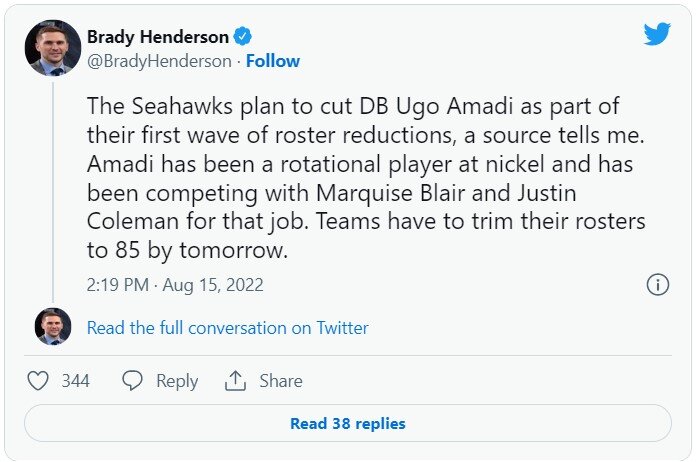Click the vertical thread line below the avatar
Image resolution: width=697 pixels, height=462 pixels.
(52, 190)
